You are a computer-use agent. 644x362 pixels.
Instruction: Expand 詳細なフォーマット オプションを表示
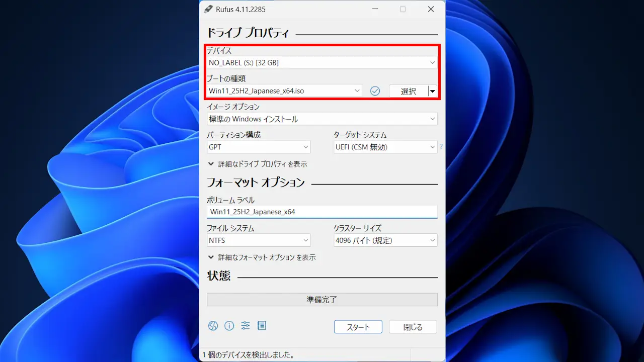[x=262, y=257]
